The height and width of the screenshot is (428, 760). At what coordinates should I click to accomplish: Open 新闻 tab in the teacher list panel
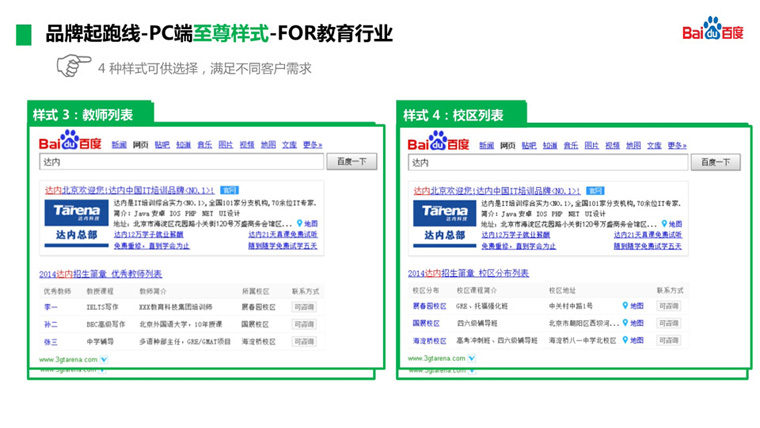(119, 144)
